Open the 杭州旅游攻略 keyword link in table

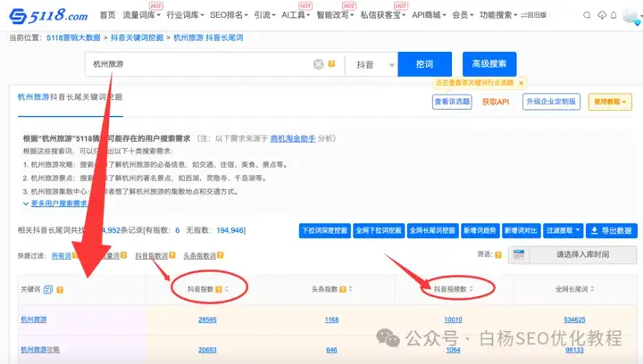pyautogui.click(x=40, y=350)
